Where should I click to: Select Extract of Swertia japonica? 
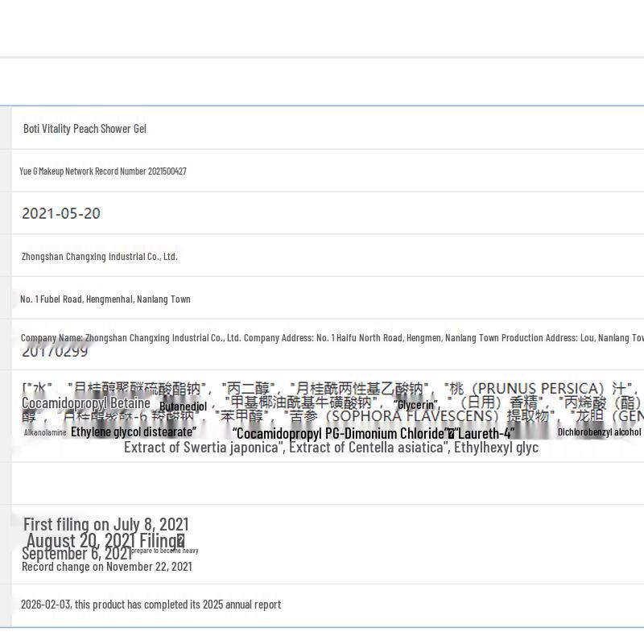pos(204,448)
